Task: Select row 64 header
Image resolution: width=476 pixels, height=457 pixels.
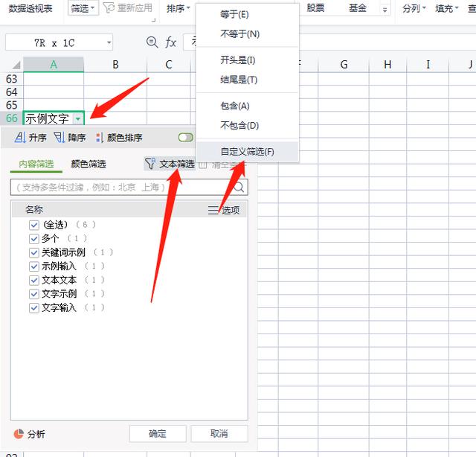Action: [x=12, y=92]
